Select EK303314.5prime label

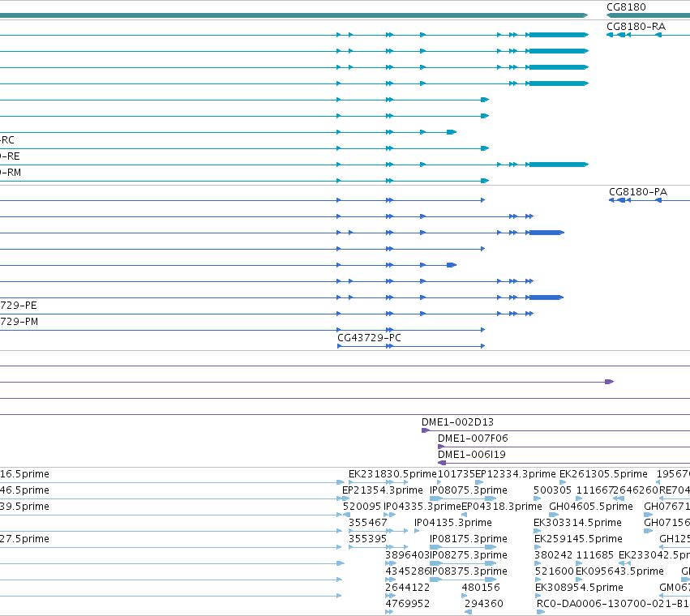[x=577, y=523]
